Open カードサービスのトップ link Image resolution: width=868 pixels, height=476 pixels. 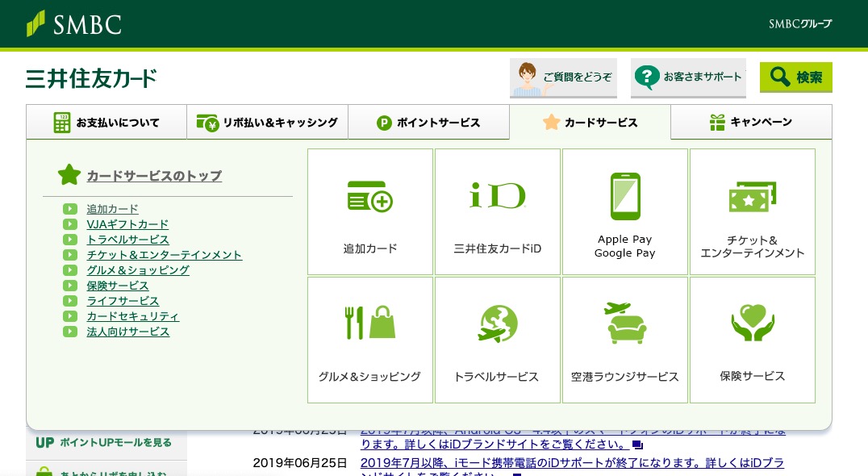(154, 176)
